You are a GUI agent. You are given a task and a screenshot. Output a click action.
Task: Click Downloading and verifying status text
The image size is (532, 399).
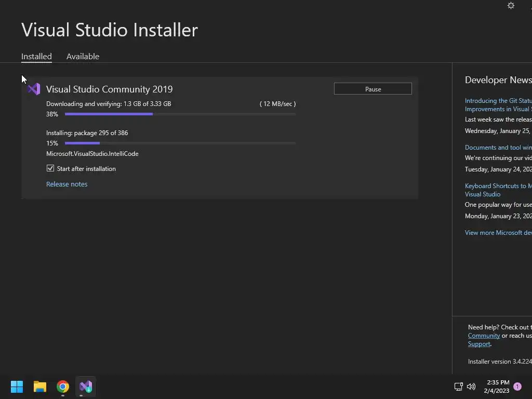pos(109,104)
